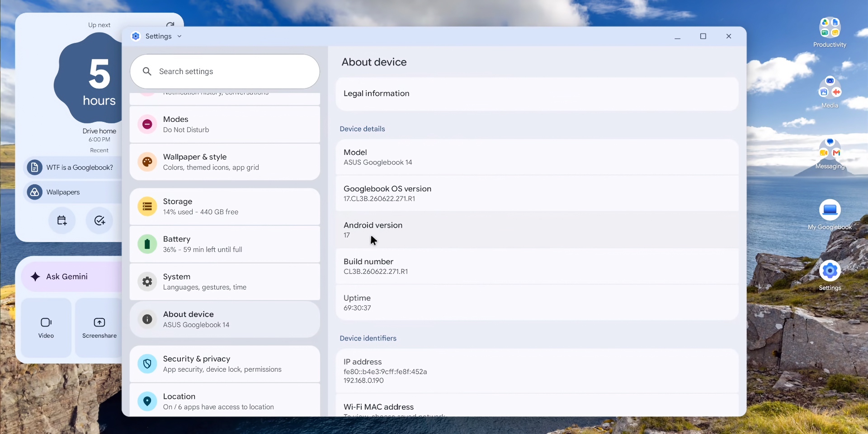Start Video from the Gemini panel
Screen dimensions: 868x434
point(46,328)
